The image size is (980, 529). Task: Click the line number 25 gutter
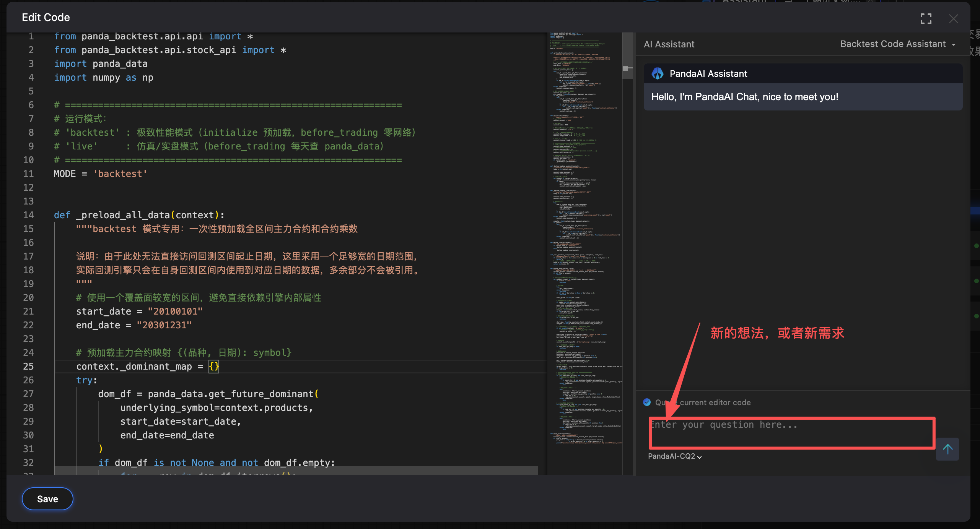[x=29, y=366]
